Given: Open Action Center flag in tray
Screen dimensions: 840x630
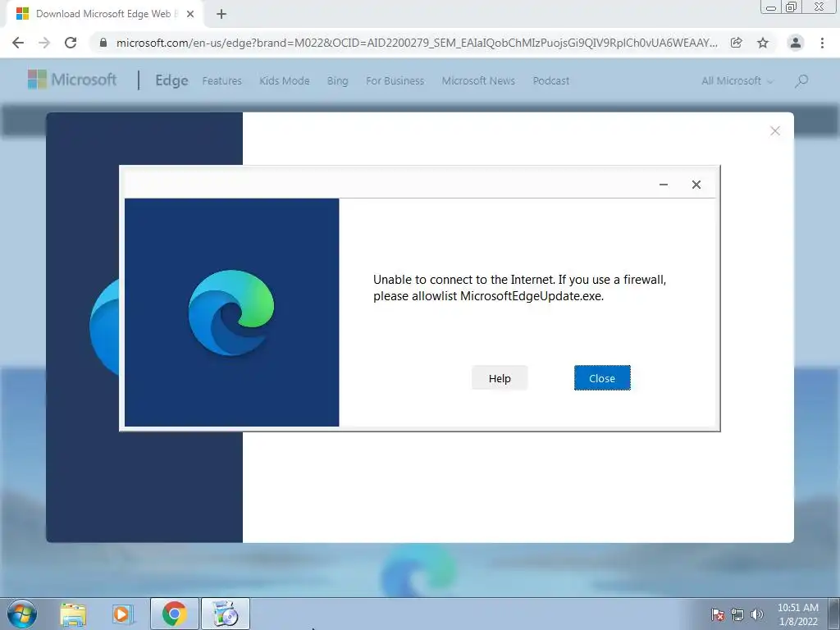Looking at the screenshot, I should [718, 615].
